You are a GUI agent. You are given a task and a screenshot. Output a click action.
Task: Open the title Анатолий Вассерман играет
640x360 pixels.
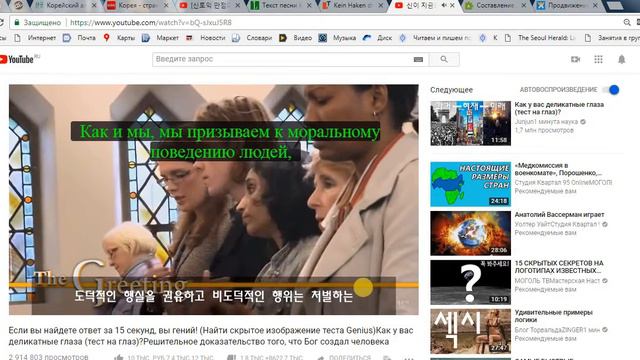(x=559, y=215)
